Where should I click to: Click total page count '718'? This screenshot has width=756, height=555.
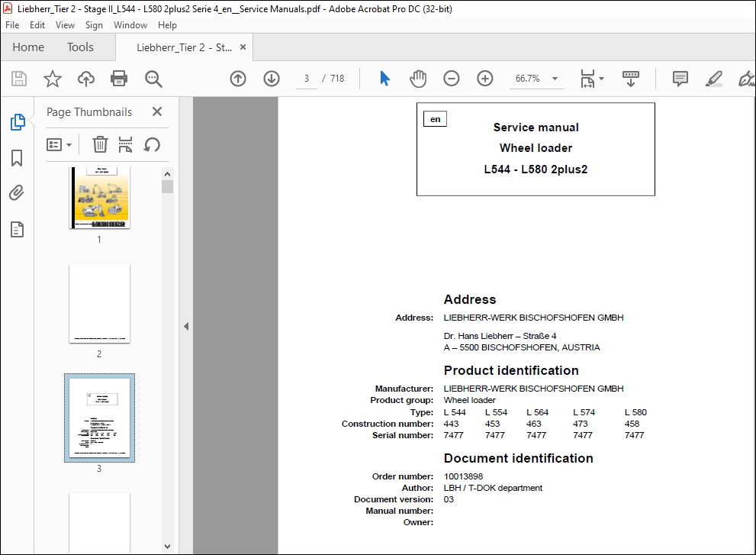point(337,78)
